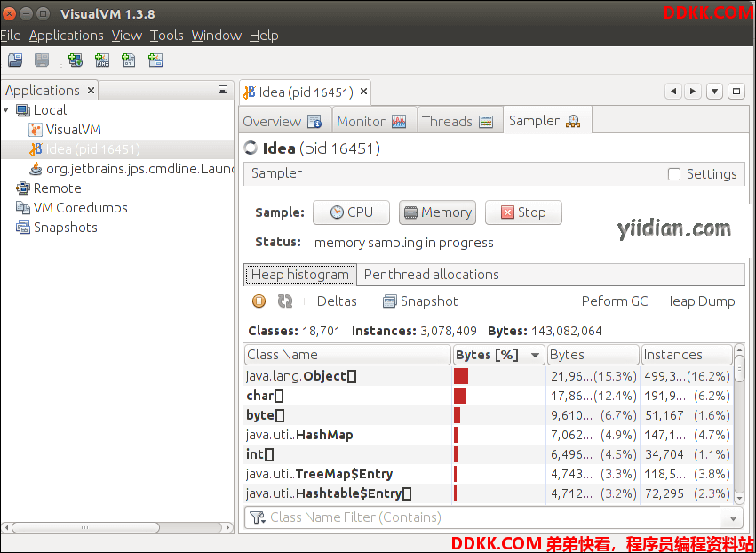Maximize the document window with the square button

pyautogui.click(x=736, y=92)
